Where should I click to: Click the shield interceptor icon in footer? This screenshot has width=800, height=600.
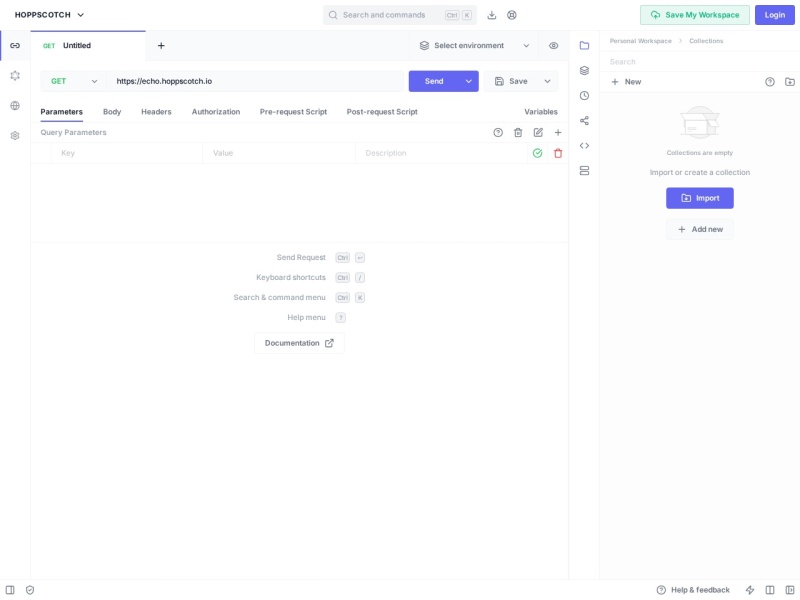tap(30, 590)
